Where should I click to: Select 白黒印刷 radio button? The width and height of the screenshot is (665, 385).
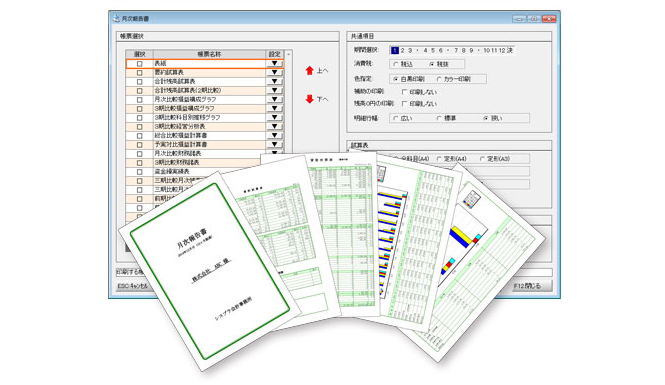409,79
